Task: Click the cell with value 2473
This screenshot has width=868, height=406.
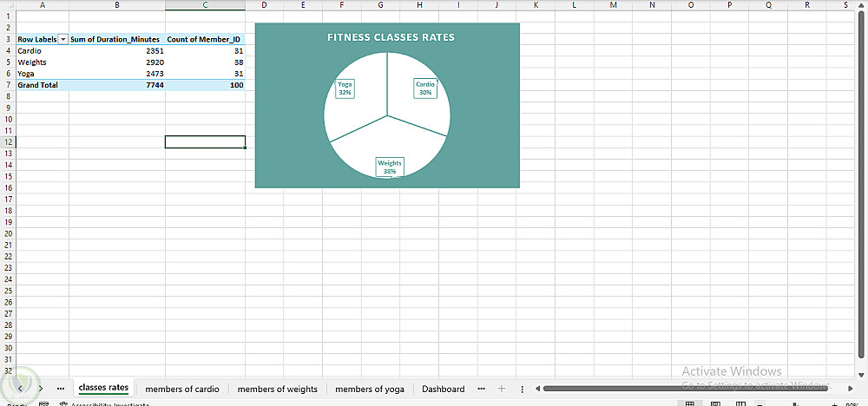Action: pyautogui.click(x=117, y=74)
